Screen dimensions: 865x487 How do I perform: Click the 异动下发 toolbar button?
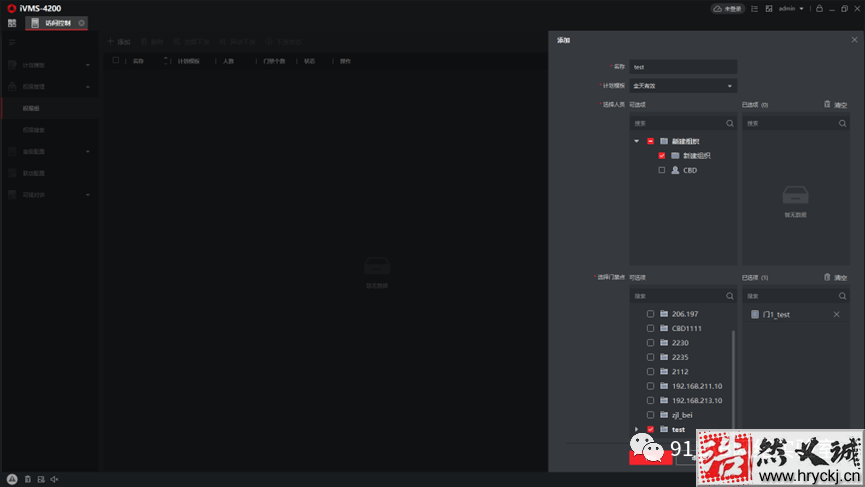[x=237, y=42]
